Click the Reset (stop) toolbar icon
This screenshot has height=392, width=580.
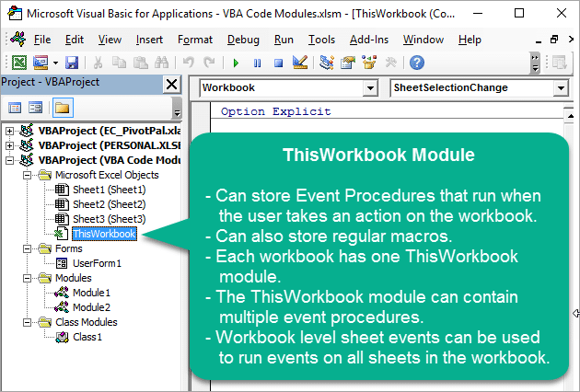[277, 63]
